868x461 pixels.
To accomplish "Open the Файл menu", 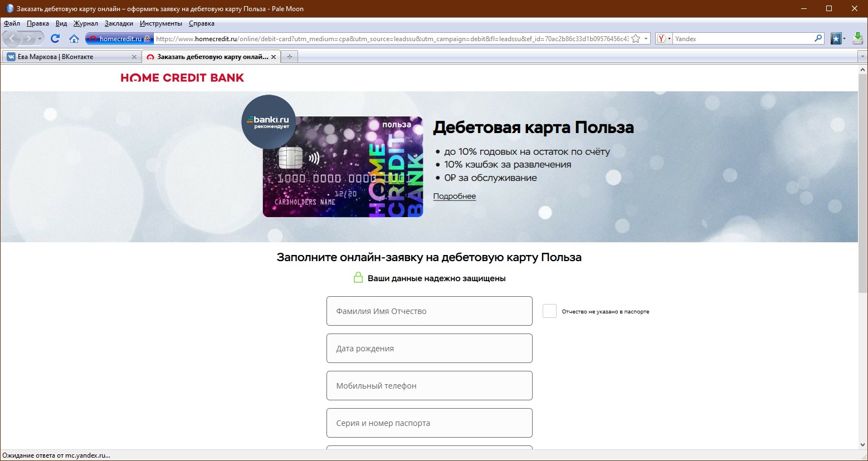I will [12, 23].
